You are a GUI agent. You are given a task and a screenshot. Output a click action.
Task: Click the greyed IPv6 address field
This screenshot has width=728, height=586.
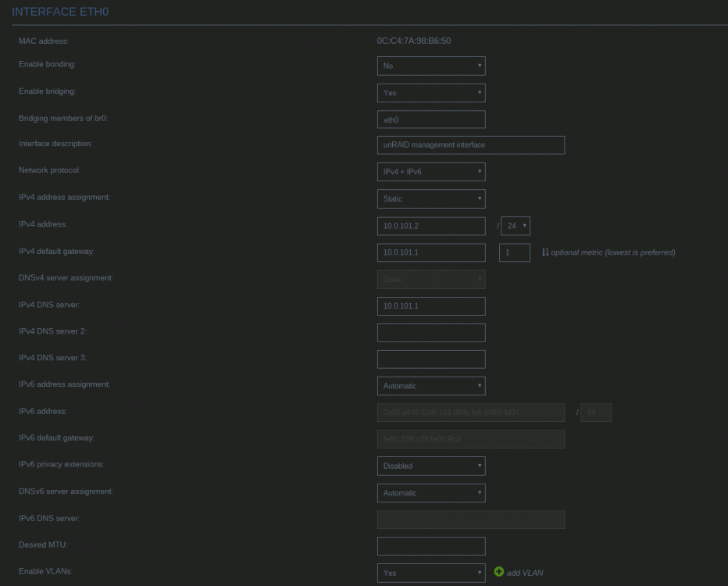[x=471, y=413]
